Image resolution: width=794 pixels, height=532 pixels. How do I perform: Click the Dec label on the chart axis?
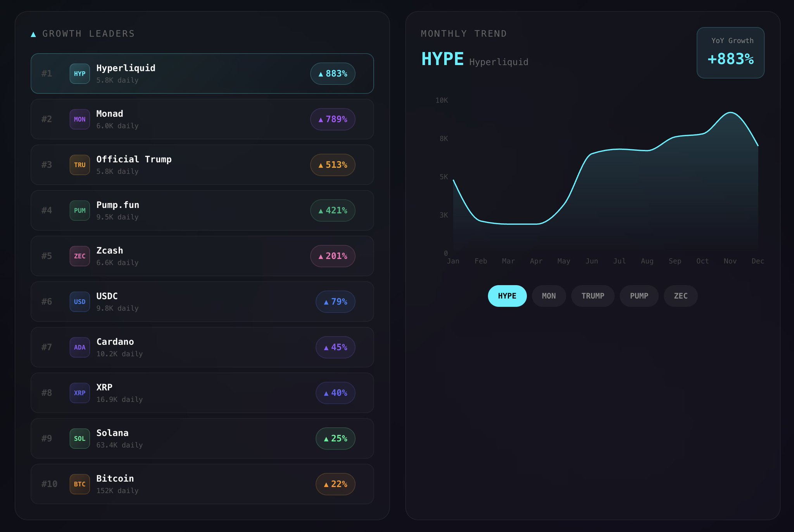tap(758, 261)
